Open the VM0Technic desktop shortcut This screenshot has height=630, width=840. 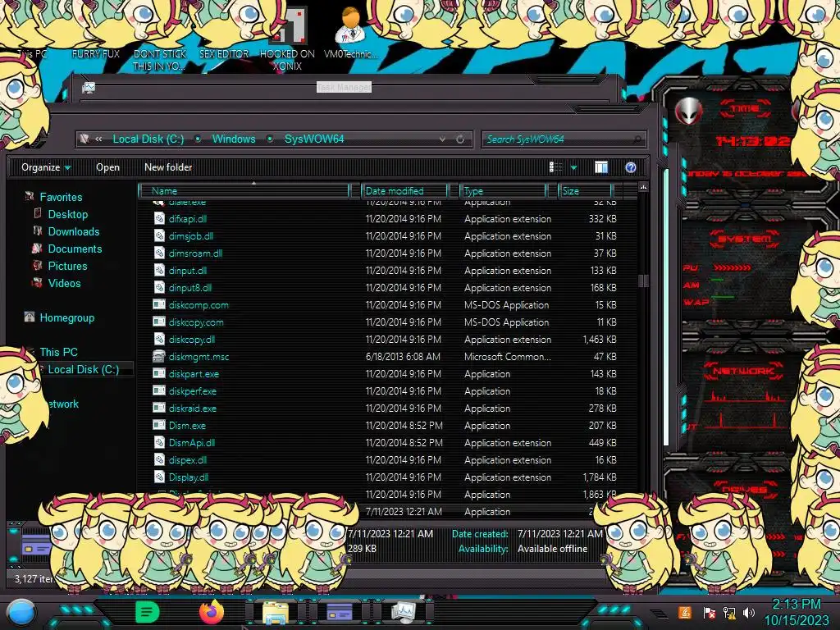point(350,33)
